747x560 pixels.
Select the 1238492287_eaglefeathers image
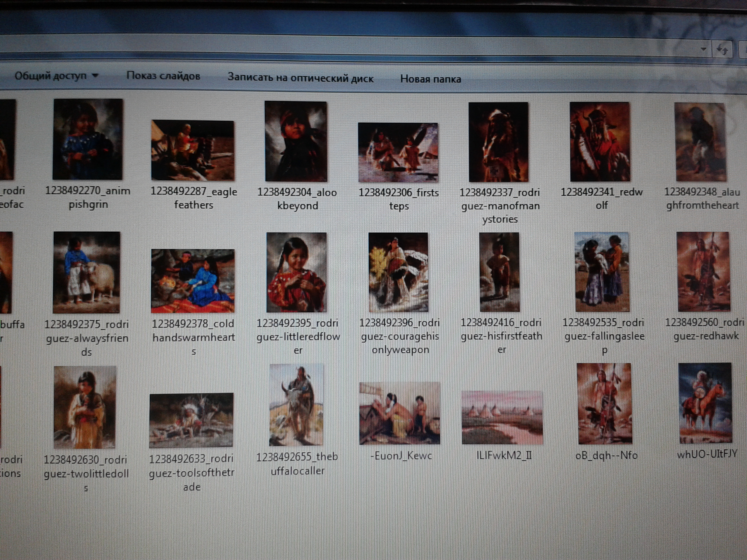(193, 150)
